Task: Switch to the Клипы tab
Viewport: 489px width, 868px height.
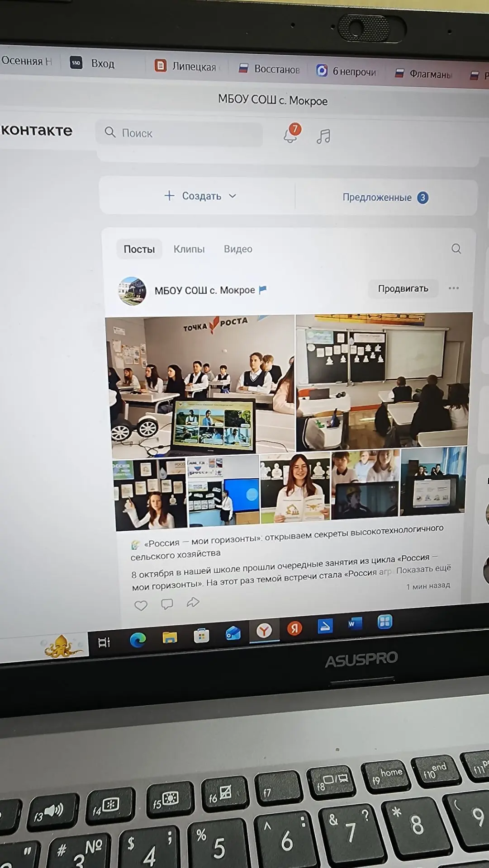Action: pos(189,249)
